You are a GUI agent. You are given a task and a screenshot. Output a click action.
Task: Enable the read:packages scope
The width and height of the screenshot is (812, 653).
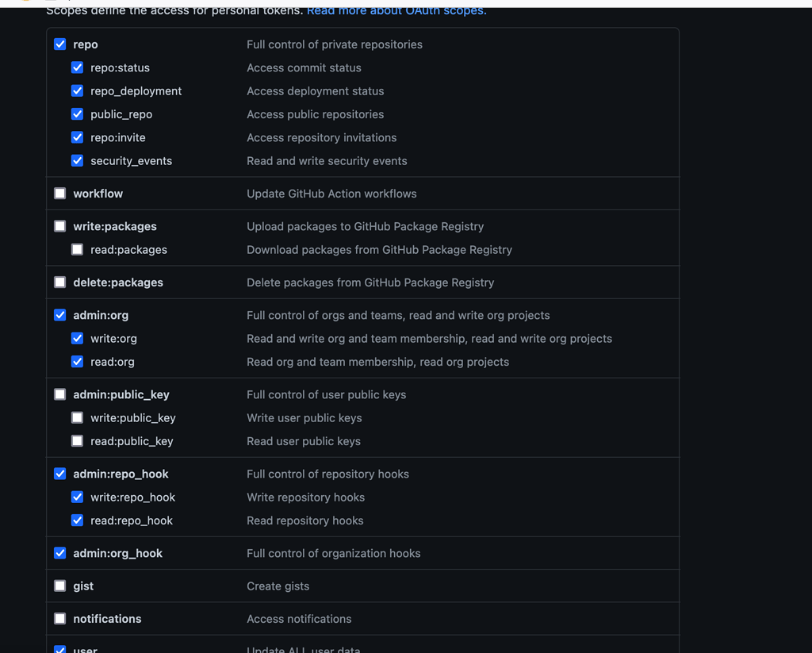tap(77, 249)
